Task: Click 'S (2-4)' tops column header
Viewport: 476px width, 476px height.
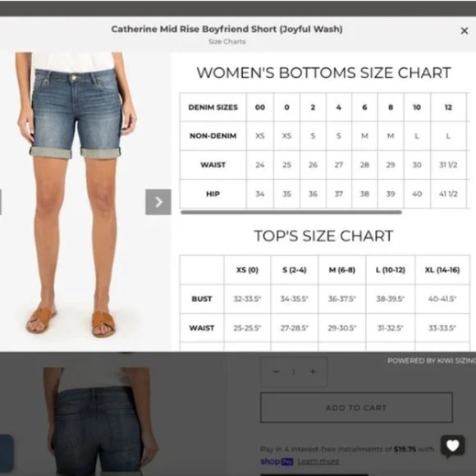Action: 295,270
